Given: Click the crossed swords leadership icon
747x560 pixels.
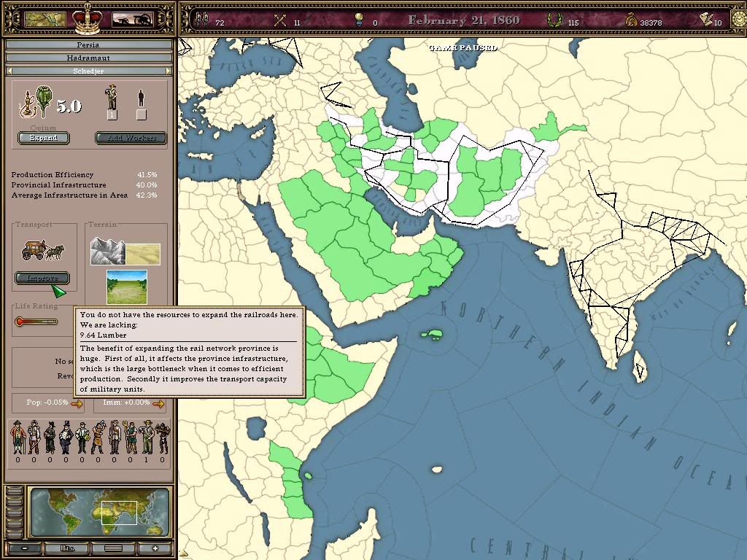Looking at the screenshot, I should (x=280, y=20).
